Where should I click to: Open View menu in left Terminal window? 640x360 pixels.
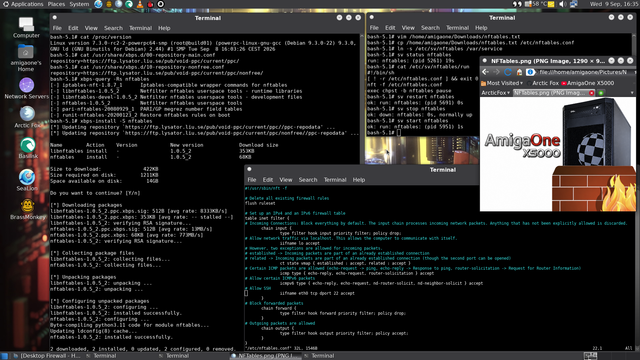[91, 28]
